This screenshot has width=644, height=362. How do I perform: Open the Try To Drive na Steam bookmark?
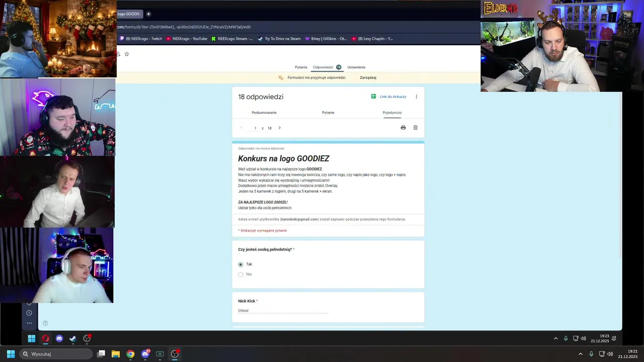coord(279,39)
